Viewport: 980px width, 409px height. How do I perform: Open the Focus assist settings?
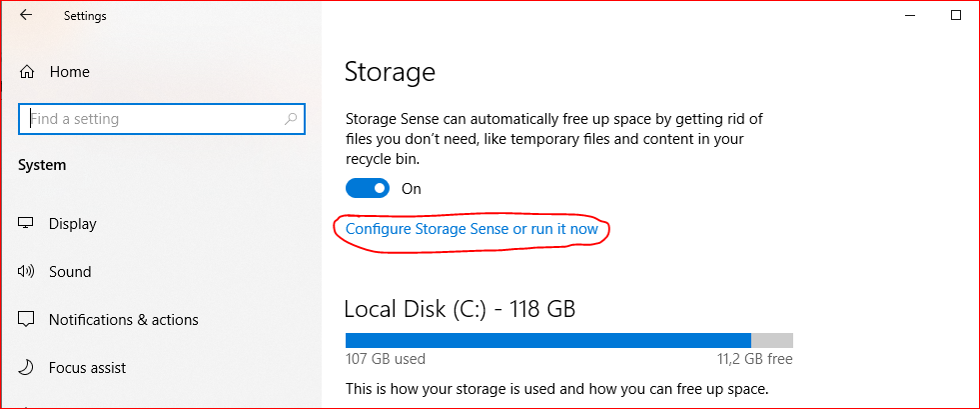click(x=88, y=368)
